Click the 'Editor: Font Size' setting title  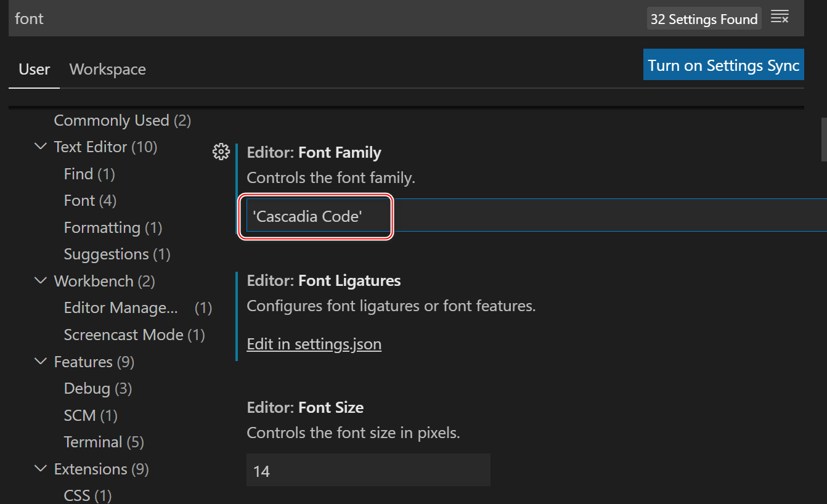(x=305, y=407)
